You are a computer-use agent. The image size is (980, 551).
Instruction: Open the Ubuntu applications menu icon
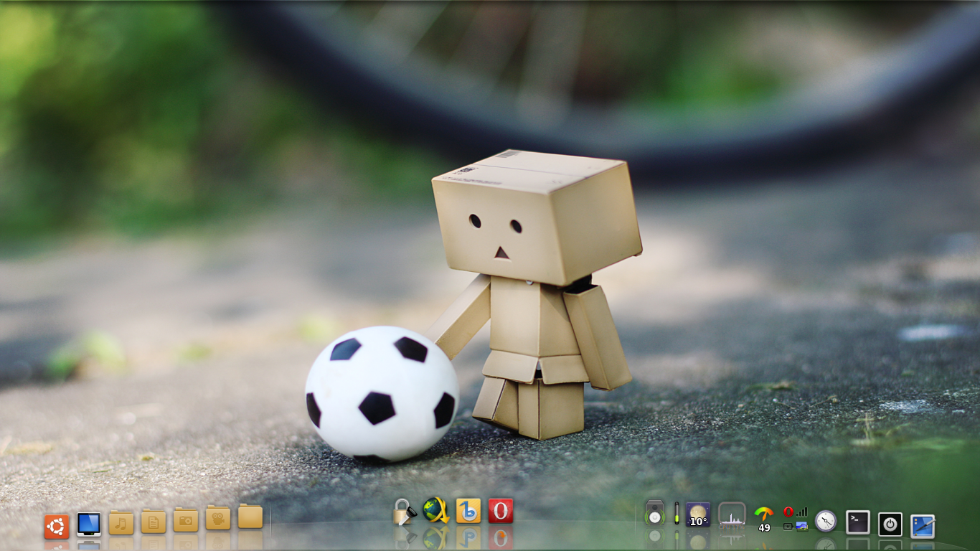[x=57, y=526]
